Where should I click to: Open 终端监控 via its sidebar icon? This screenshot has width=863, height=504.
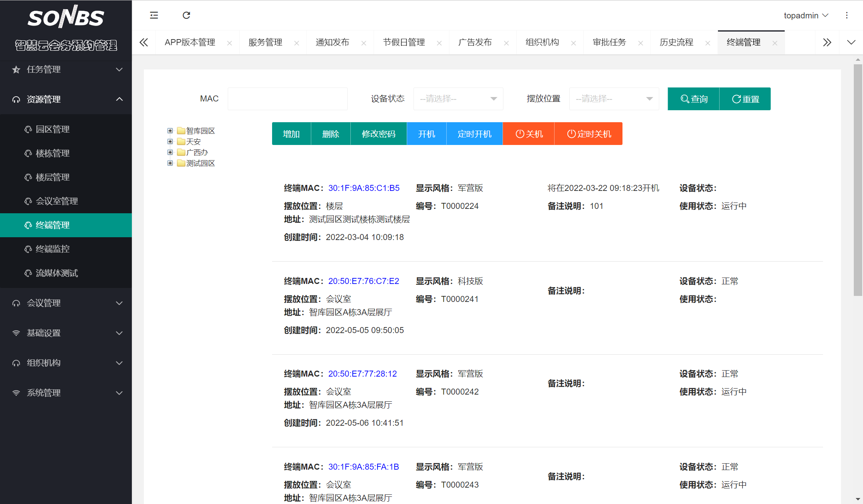[x=28, y=249]
